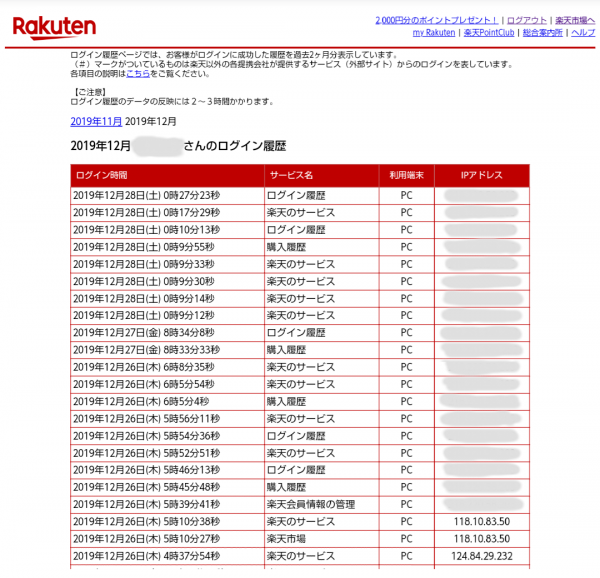The height and width of the screenshot is (578, 600).
Task: Select the 5時46分13秒 login time cell
Action: tap(167, 470)
